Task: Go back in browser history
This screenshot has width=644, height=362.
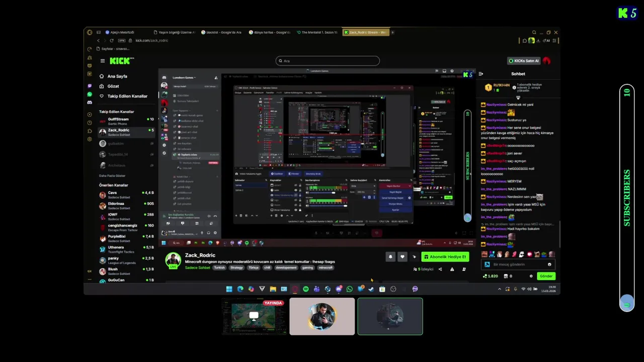Action: pos(98,40)
